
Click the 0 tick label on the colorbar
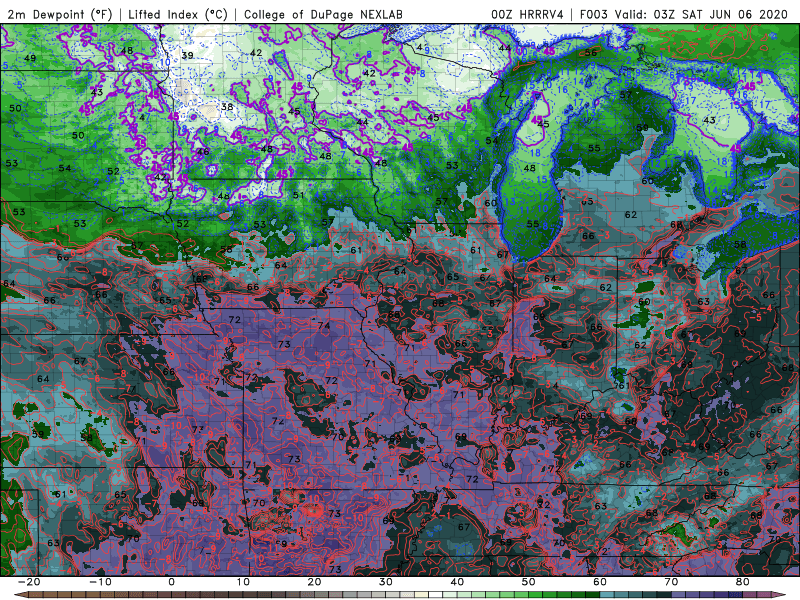coord(171,582)
